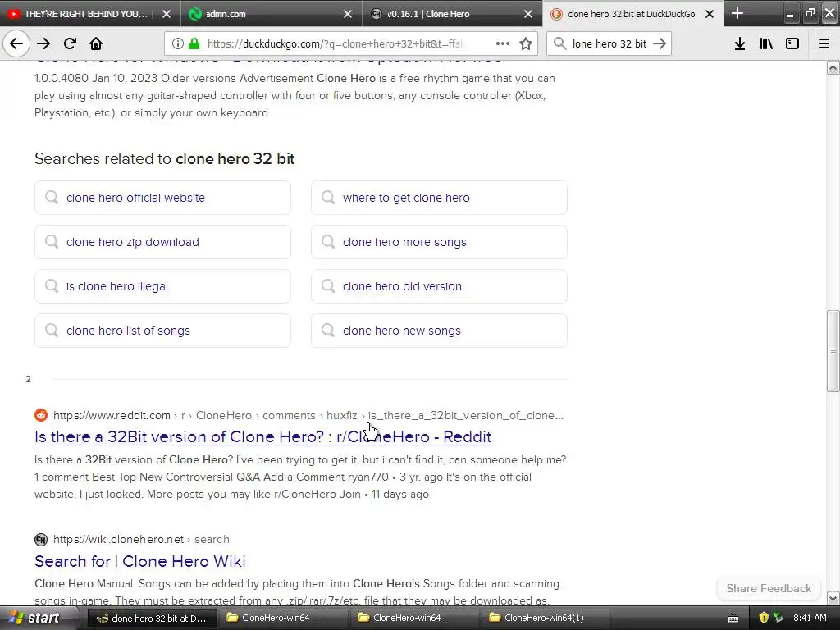The width and height of the screenshot is (840, 630).
Task: Close the YouTube tab
Action: tap(167, 14)
